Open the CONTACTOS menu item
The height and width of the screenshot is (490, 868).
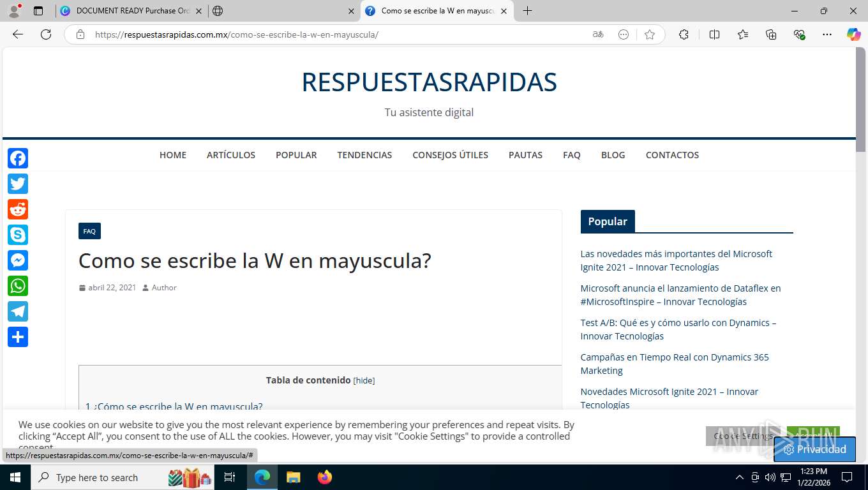(672, 155)
